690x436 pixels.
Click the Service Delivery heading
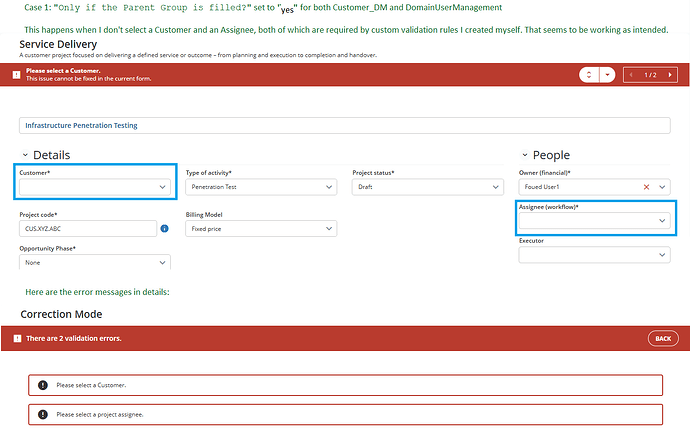pos(58,44)
